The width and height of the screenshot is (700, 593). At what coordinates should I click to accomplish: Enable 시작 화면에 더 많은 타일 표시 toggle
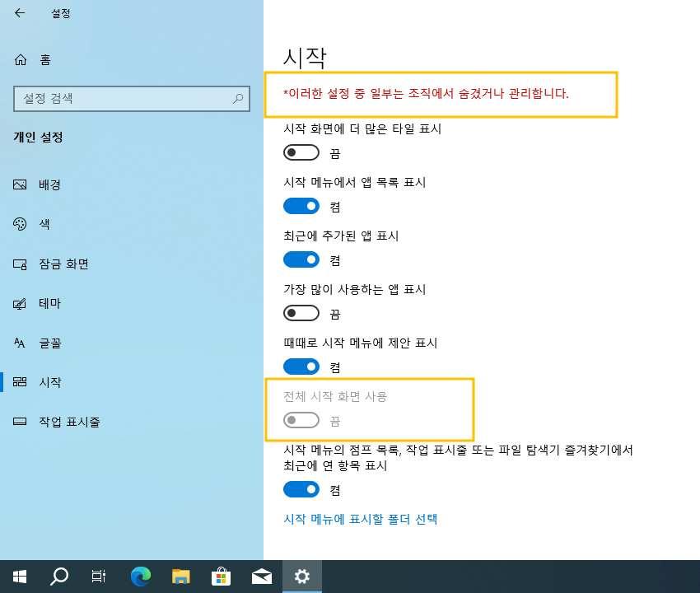click(x=301, y=152)
